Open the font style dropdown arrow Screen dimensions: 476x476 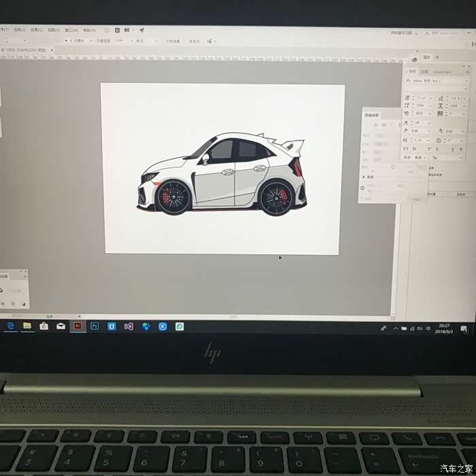tap(466, 89)
